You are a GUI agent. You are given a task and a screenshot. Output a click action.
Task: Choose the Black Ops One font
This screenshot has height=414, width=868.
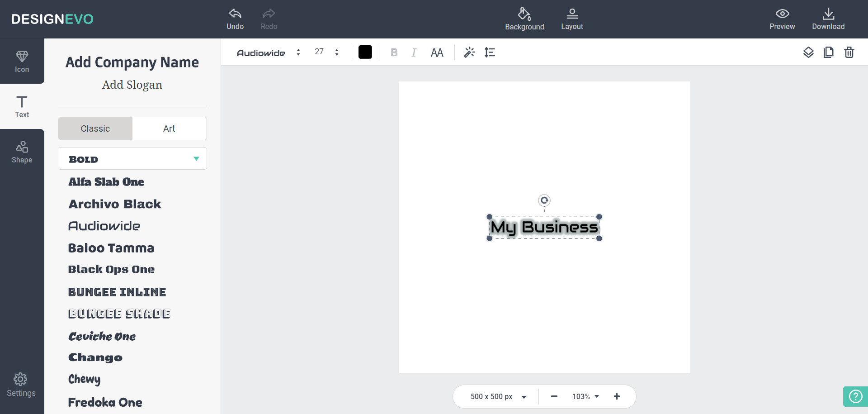[111, 270]
